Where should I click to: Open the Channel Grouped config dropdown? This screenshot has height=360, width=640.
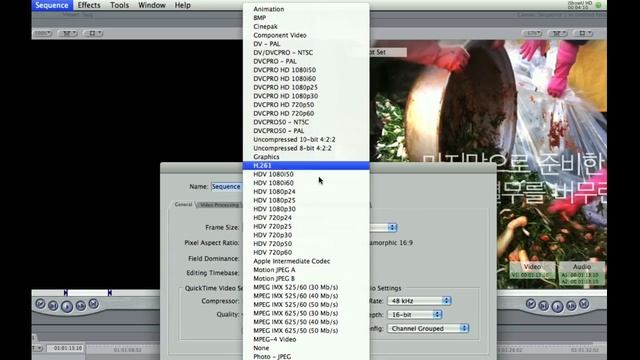click(x=428, y=328)
